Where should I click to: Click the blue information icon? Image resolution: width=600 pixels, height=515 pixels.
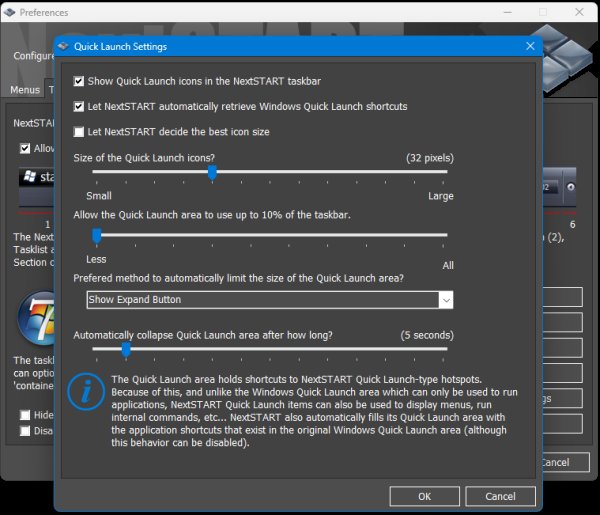tap(86, 393)
